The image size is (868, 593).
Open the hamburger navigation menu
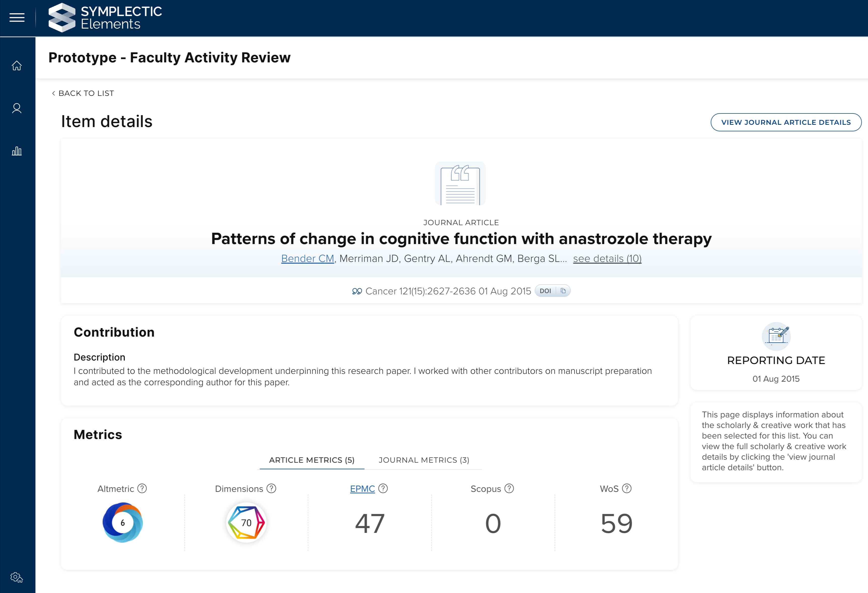tap(17, 18)
